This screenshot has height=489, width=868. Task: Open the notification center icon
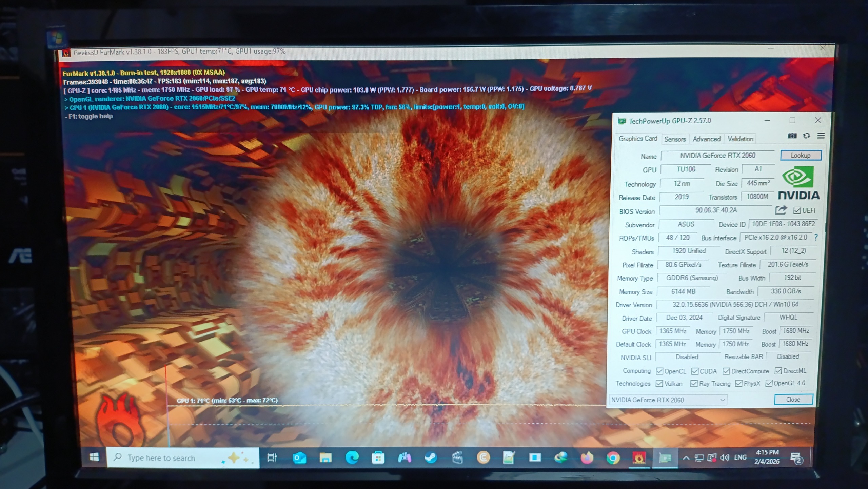click(x=796, y=459)
